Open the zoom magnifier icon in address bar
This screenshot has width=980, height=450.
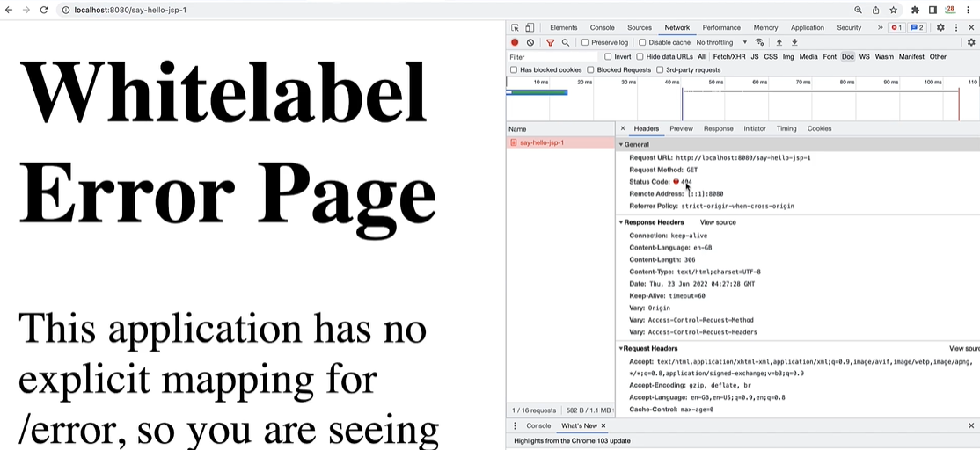858,10
